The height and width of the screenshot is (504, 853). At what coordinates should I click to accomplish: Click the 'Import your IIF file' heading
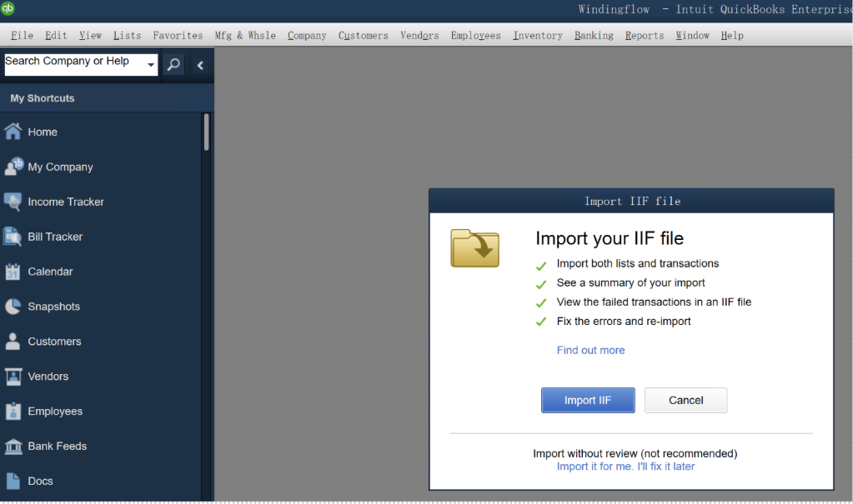[x=610, y=238]
